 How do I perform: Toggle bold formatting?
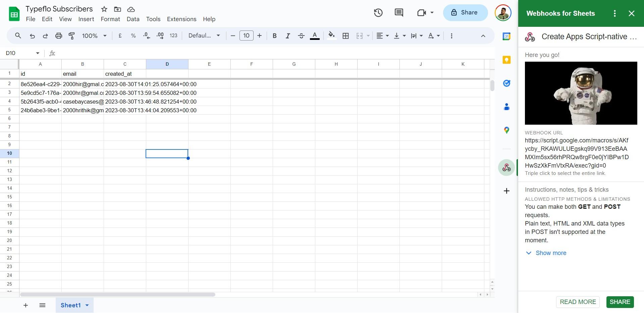point(274,36)
